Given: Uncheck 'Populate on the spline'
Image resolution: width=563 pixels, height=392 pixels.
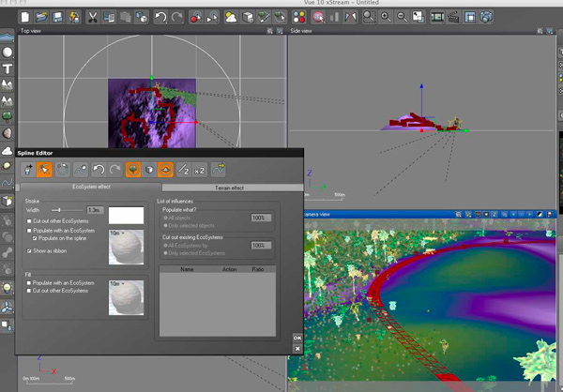Looking at the screenshot, I should pos(35,238).
